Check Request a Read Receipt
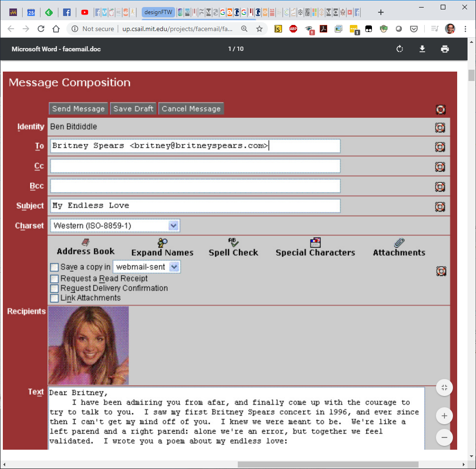 (x=55, y=279)
